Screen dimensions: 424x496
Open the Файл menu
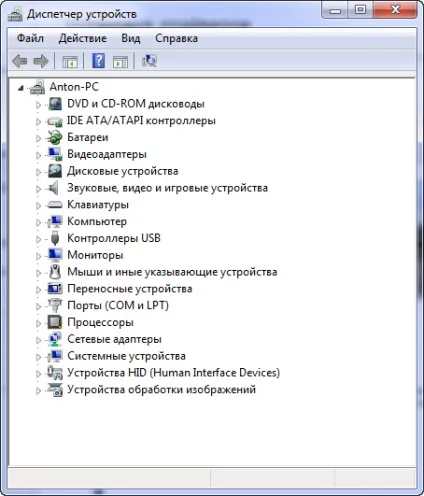pyautogui.click(x=30, y=38)
